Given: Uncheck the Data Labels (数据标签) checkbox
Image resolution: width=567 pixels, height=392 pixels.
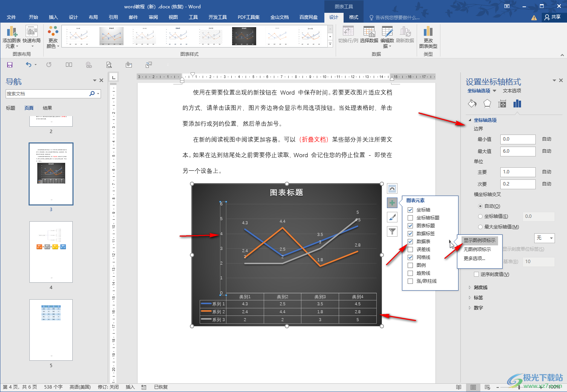Looking at the screenshot, I should (x=410, y=234).
